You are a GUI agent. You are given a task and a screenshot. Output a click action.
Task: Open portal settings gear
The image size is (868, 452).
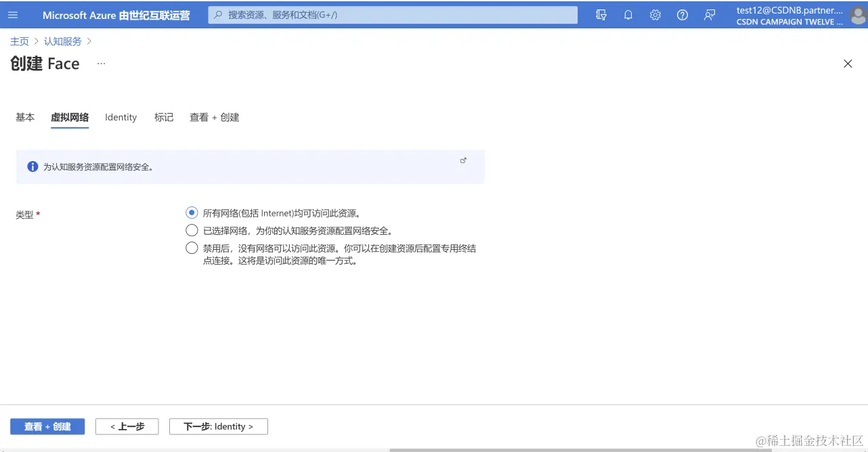[x=655, y=15]
